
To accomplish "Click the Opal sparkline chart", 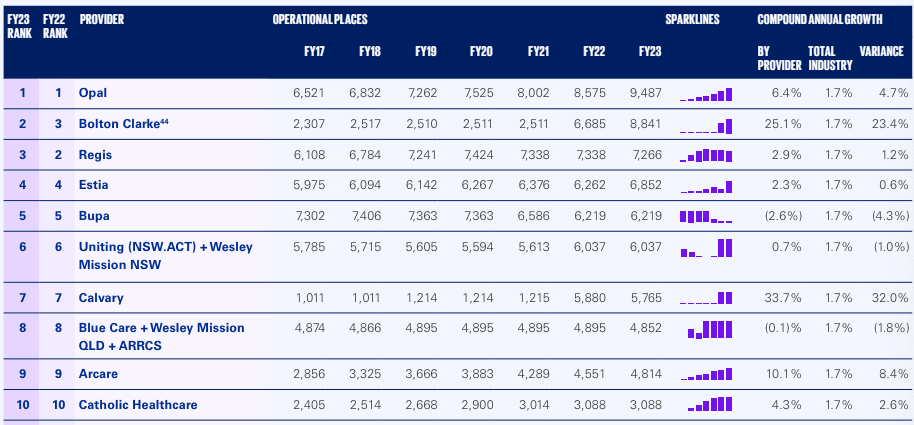I will tap(706, 95).
